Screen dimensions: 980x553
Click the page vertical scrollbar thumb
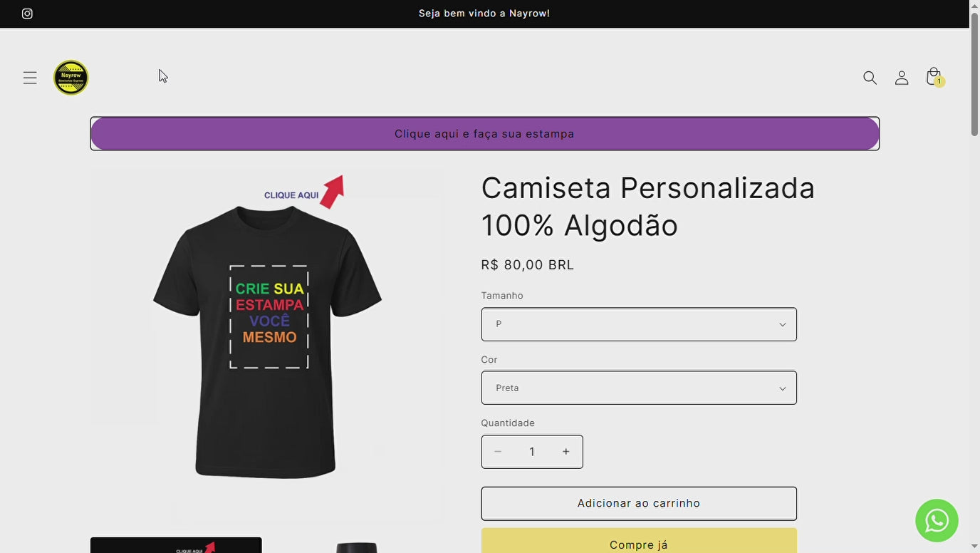[x=975, y=73]
